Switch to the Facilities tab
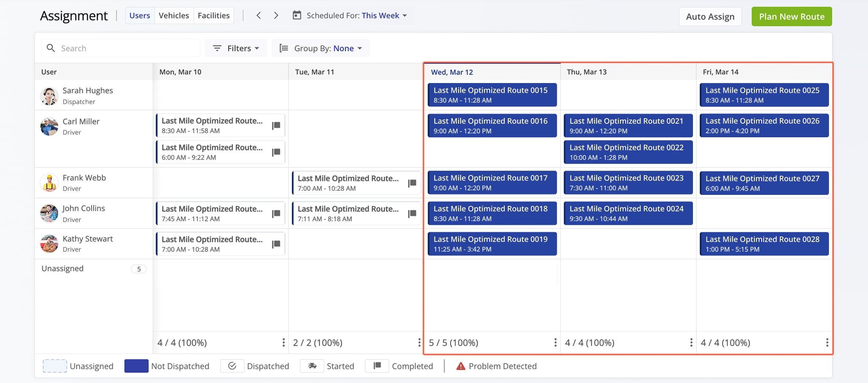This screenshot has width=868, height=383. coord(214,15)
